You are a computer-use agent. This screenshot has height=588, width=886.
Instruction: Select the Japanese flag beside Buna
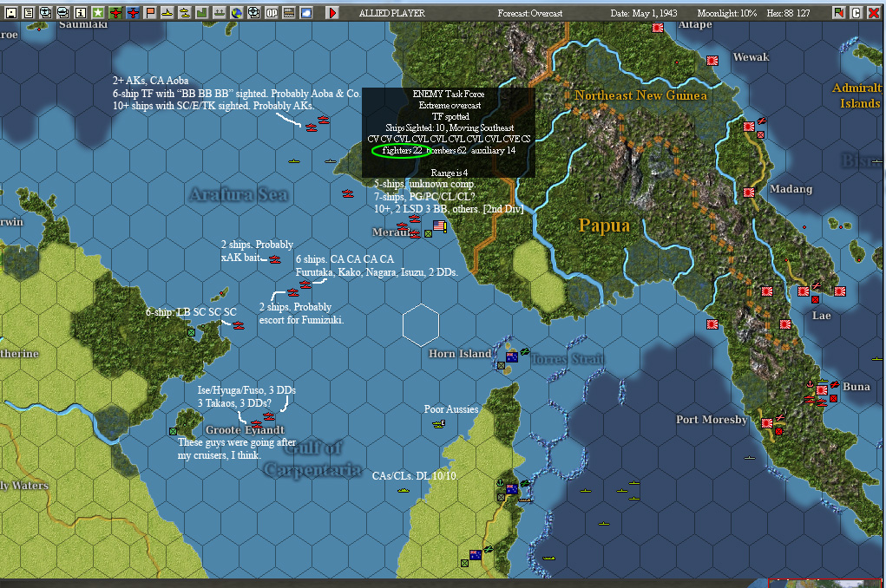(822, 390)
